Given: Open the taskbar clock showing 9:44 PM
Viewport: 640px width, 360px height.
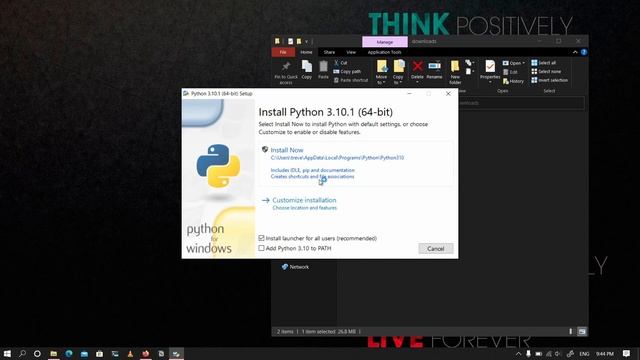Looking at the screenshot, I should click(605, 353).
